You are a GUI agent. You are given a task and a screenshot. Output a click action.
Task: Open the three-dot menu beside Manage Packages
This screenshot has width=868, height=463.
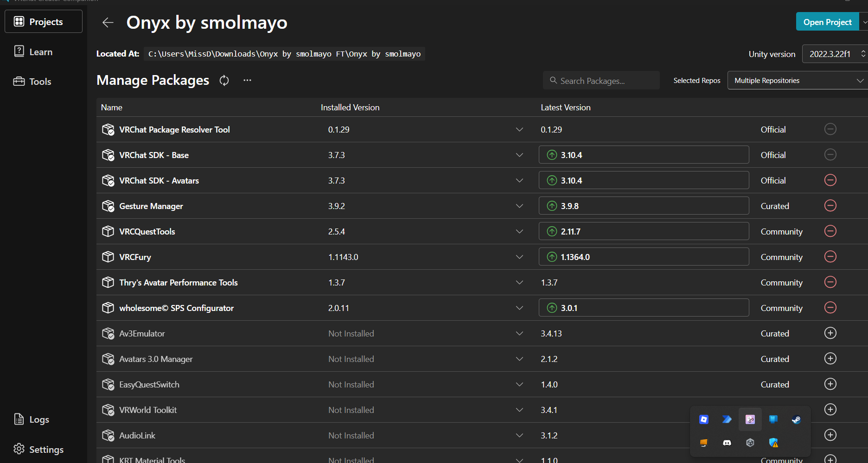tap(248, 80)
